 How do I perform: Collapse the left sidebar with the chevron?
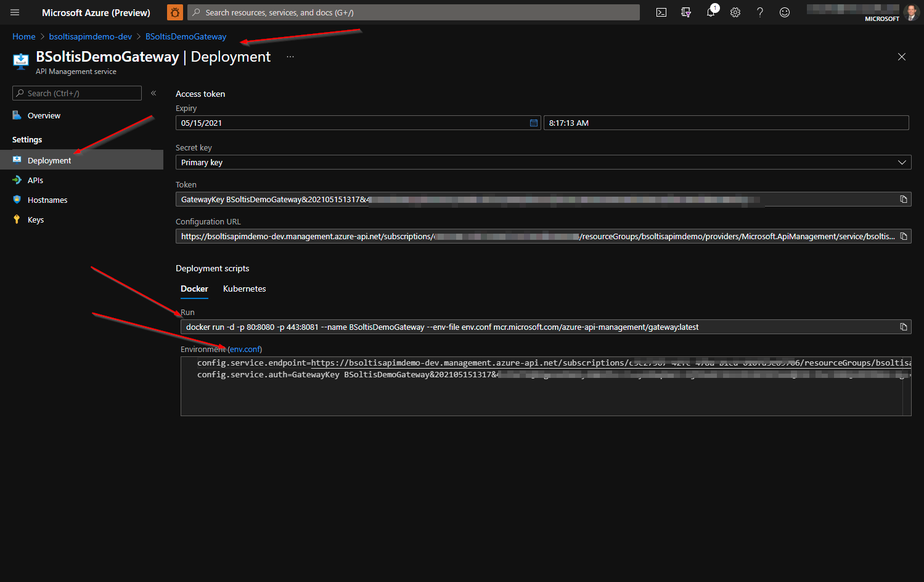click(153, 92)
